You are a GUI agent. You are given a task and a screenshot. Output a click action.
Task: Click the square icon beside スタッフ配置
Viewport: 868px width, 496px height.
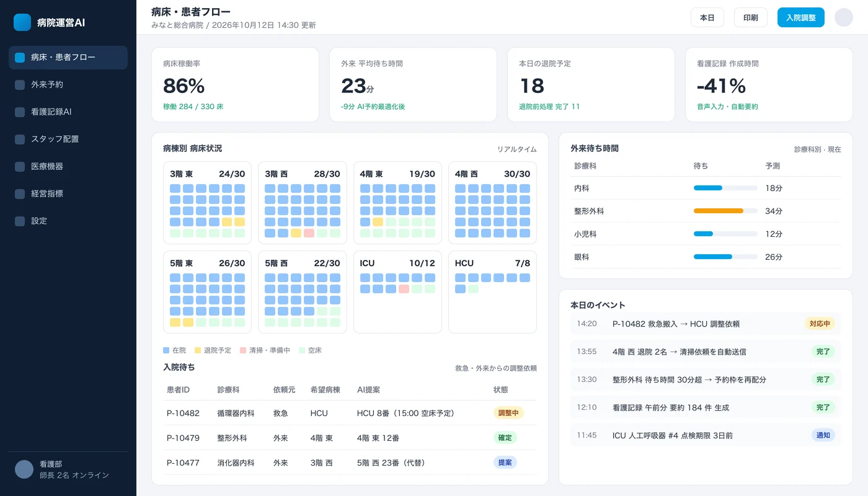coord(20,139)
